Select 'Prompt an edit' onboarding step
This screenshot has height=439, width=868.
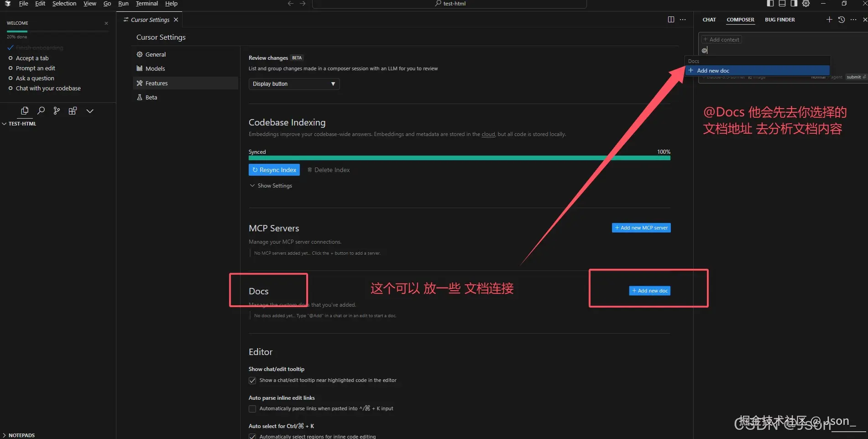click(x=36, y=68)
